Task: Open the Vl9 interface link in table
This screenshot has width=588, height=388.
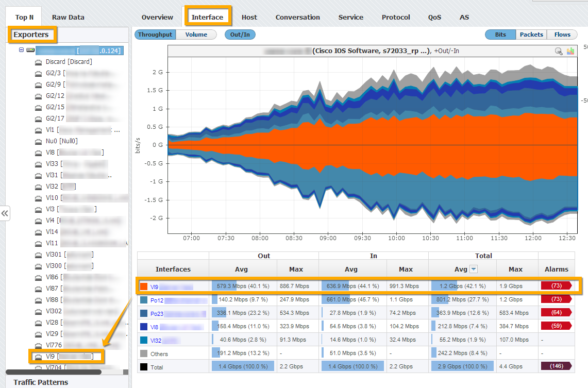Action: tap(154, 287)
